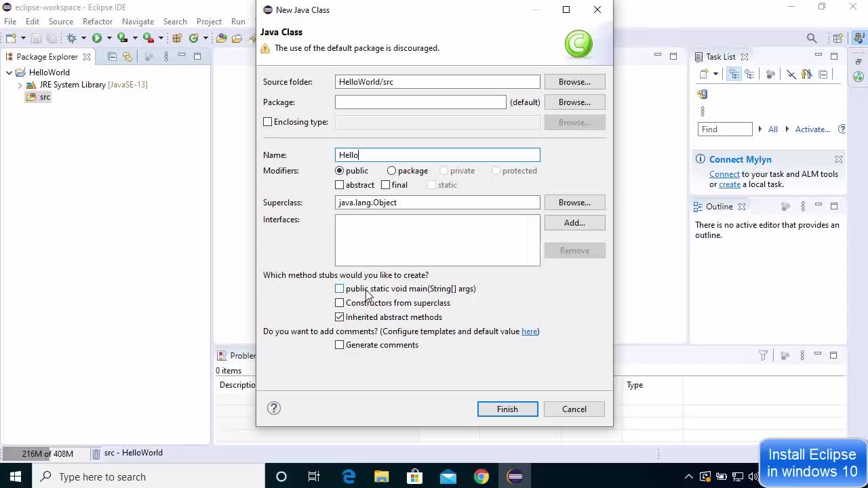Click the filter funnel icon in Problems view
The width and height of the screenshot is (868, 488).
[x=763, y=355]
